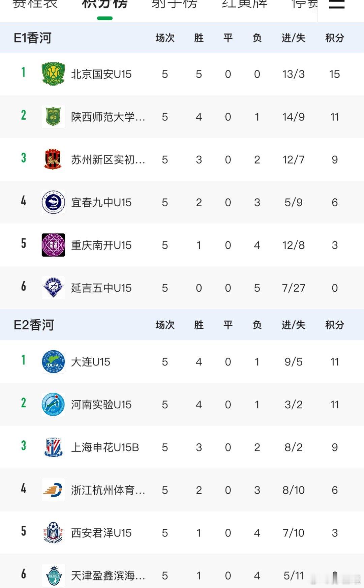
Task: Switch to the 赛程表 tab
Action: (35, 4)
